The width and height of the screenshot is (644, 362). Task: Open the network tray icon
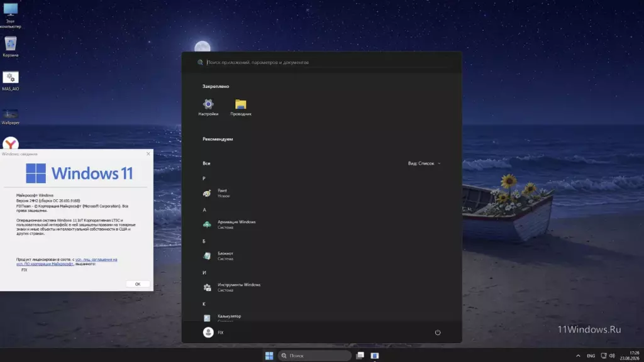click(603, 356)
